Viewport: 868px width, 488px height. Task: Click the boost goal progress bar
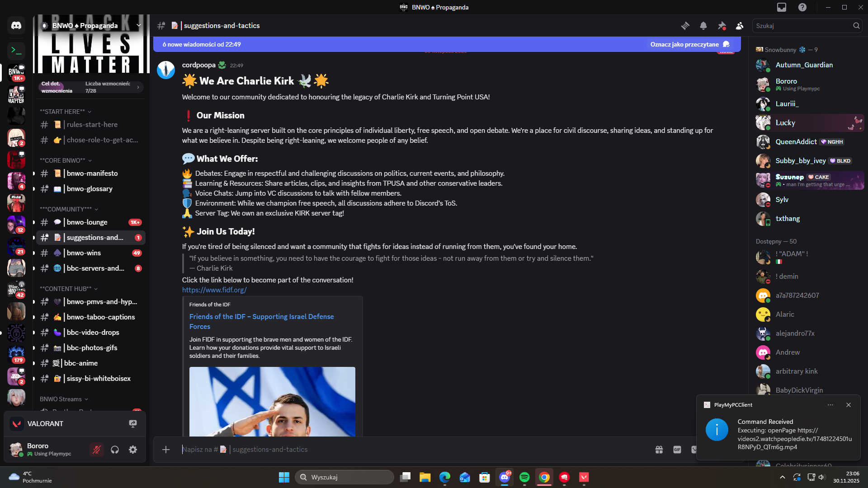90,87
